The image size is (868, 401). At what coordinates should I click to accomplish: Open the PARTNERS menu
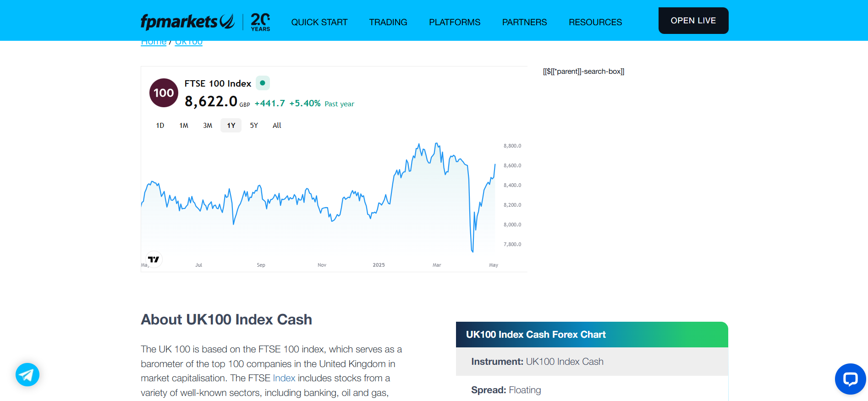pyautogui.click(x=524, y=22)
